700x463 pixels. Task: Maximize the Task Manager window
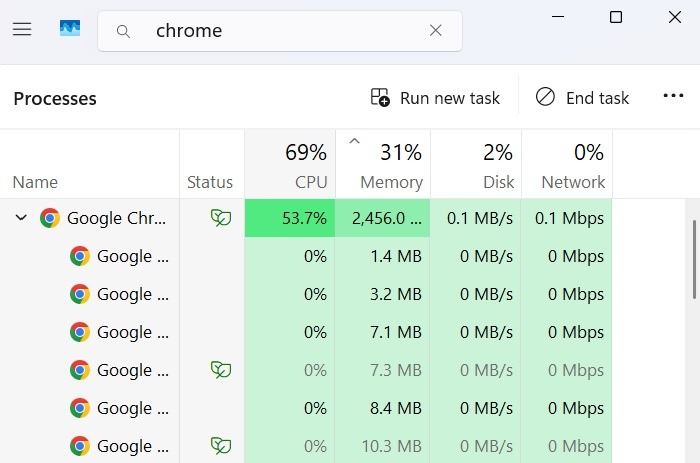click(616, 17)
